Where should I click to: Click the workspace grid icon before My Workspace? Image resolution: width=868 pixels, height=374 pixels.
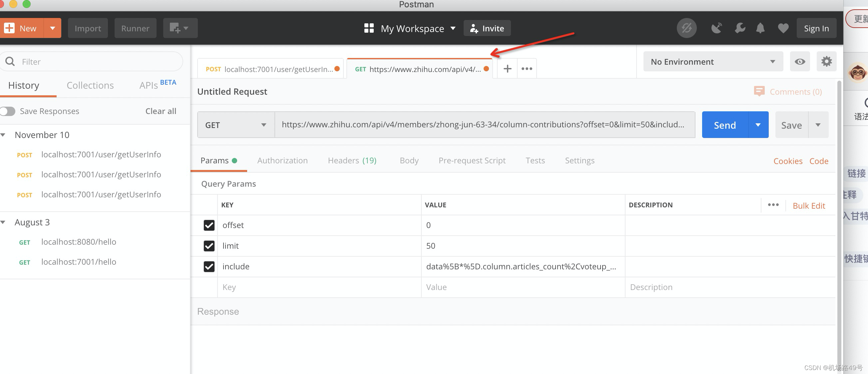369,28
